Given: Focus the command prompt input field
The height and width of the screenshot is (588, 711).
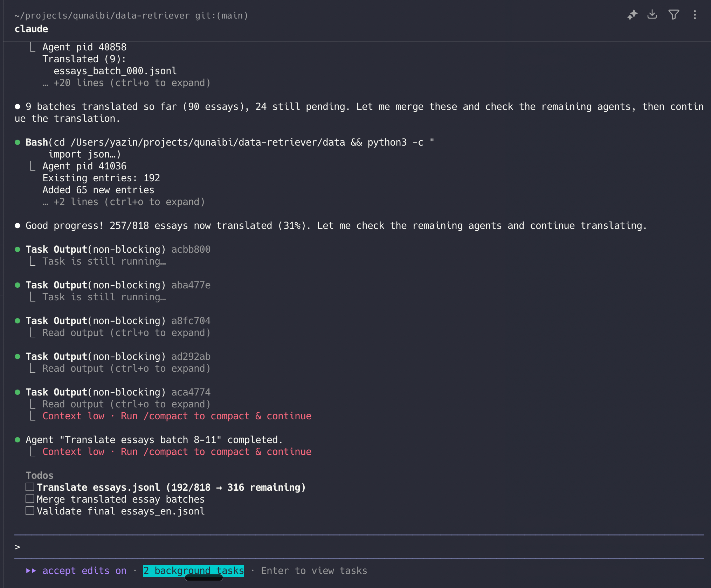Looking at the screenshot, I should (x=350, y=547).
